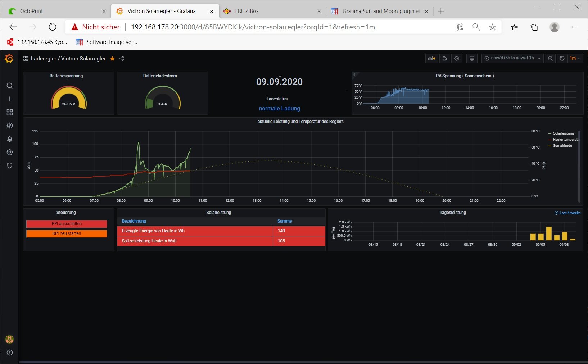Open the Explore compass in sidebar

coord(10,126)
